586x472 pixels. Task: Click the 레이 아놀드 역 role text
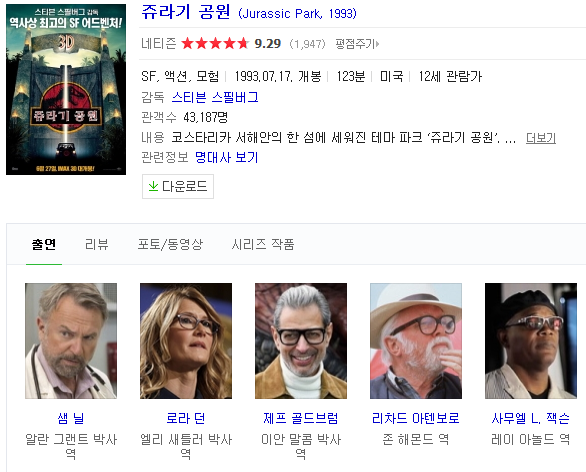(531, 439)
